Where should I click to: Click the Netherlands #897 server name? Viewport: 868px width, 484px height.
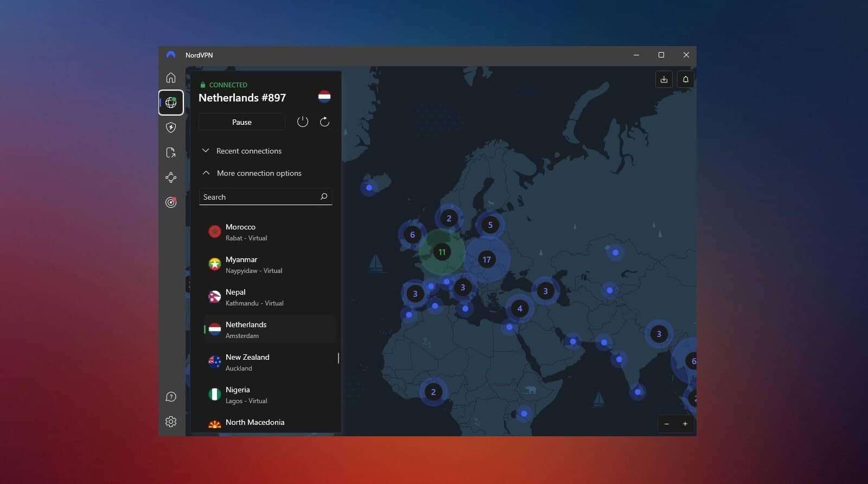242,98
